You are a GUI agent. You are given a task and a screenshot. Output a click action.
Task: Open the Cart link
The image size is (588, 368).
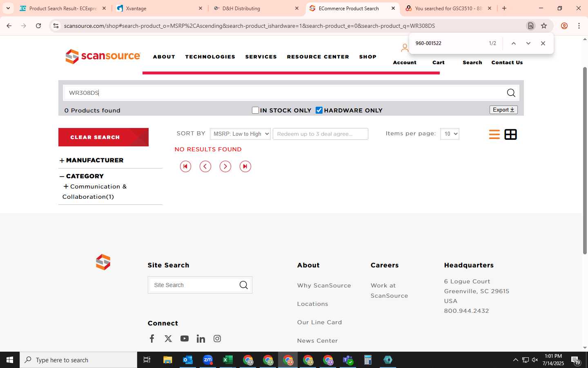439,63
